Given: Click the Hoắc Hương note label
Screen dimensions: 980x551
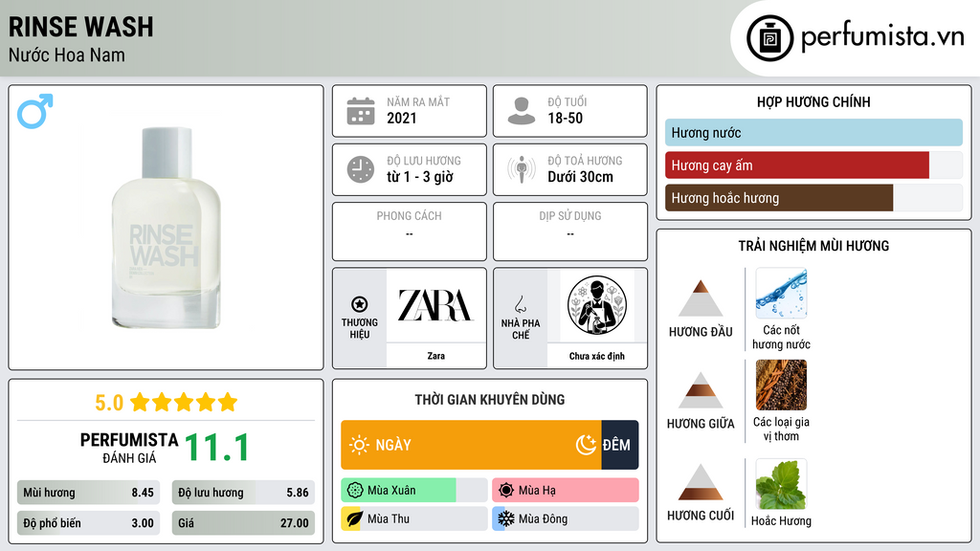Looking at the screenshot, I should [x=781, y=521].
